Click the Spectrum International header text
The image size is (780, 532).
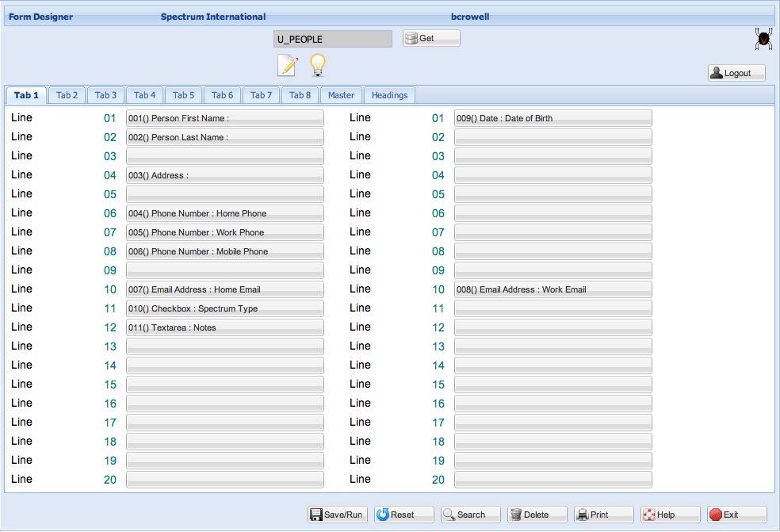pos(213,17)
